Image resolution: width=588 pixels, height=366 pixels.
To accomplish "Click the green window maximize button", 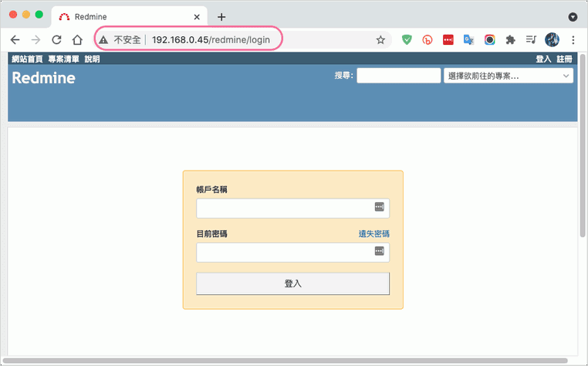I will [39, 15].
